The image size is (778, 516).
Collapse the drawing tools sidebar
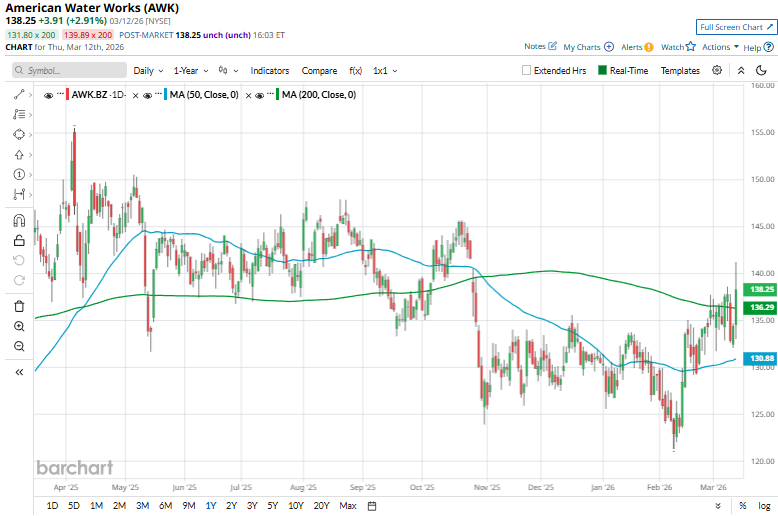[x=19, y=372]
